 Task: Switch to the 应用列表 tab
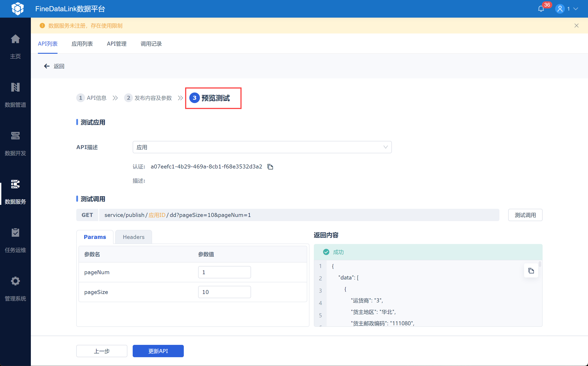pyautogui.click(x=82, y=44)
